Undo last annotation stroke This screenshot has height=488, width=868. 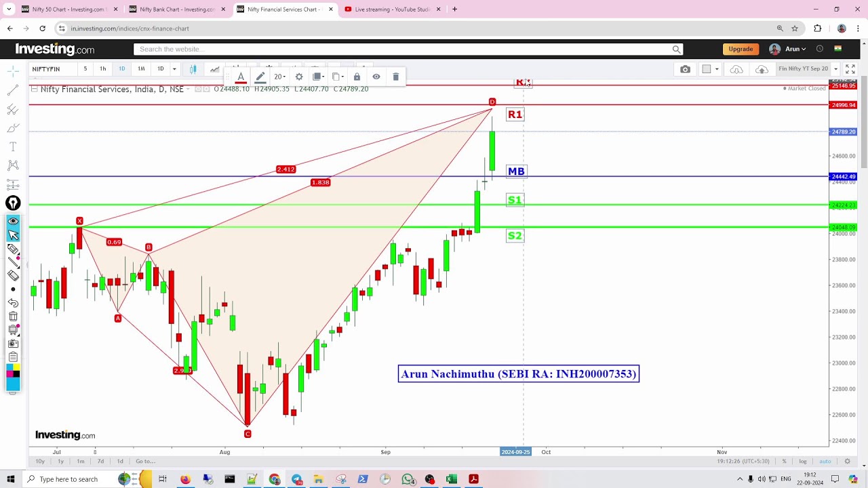13,303
